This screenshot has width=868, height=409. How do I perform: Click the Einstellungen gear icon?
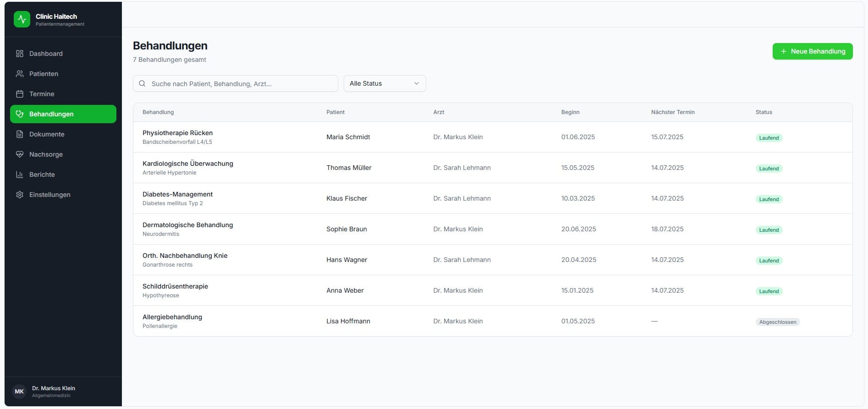point(20,195)
